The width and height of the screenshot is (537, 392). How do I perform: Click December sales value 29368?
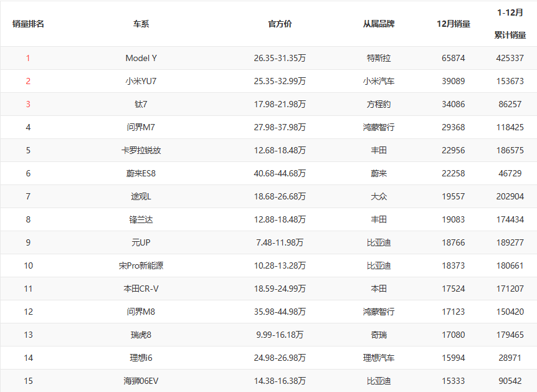pyautogui.click(x=454, y=127)
